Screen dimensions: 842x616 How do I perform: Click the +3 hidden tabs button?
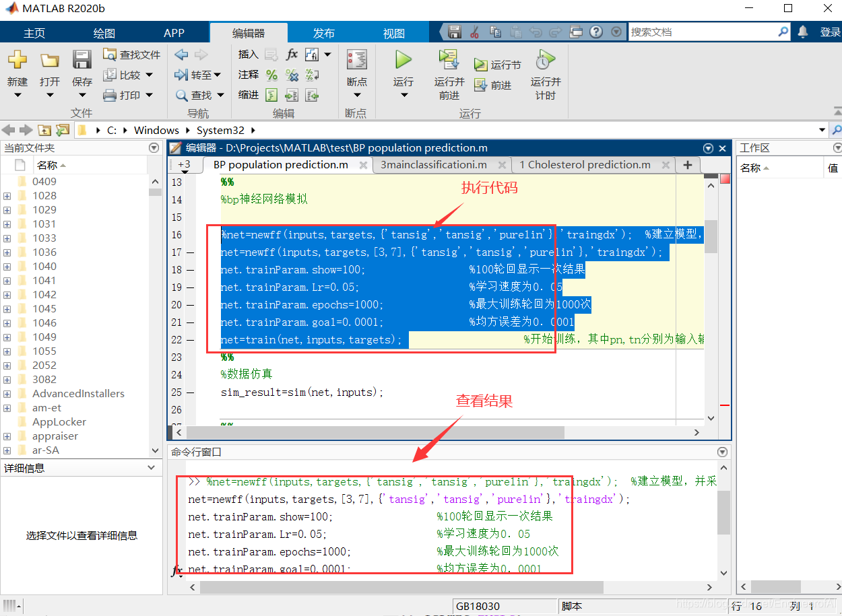183,164
